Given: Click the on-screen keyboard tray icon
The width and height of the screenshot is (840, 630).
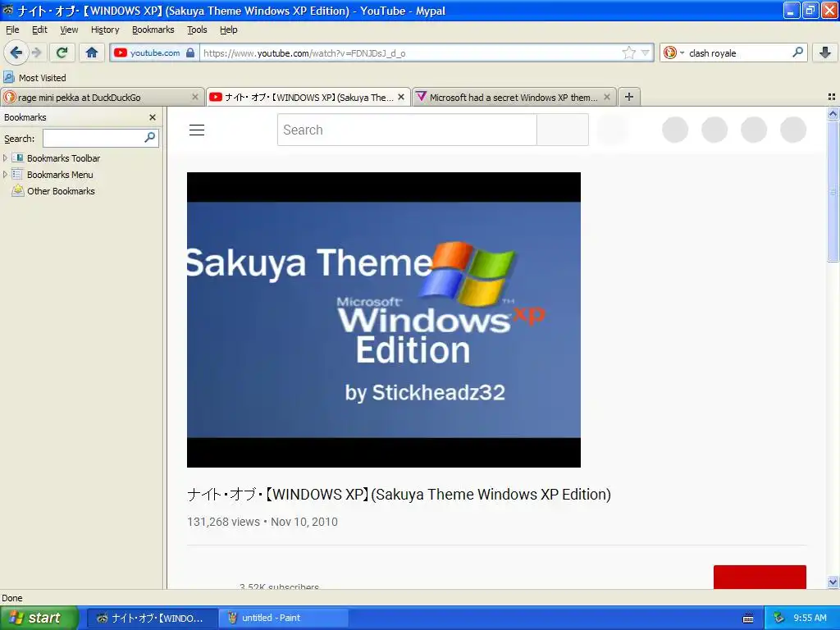Looking at the screenshot, I should [748, 619].
